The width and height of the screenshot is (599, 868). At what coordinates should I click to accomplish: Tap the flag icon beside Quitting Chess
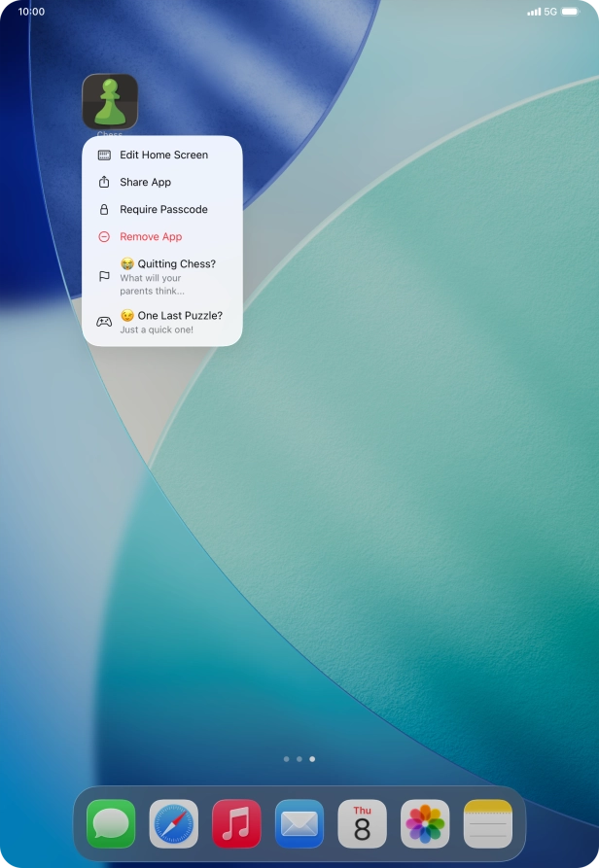click(104, 276)
